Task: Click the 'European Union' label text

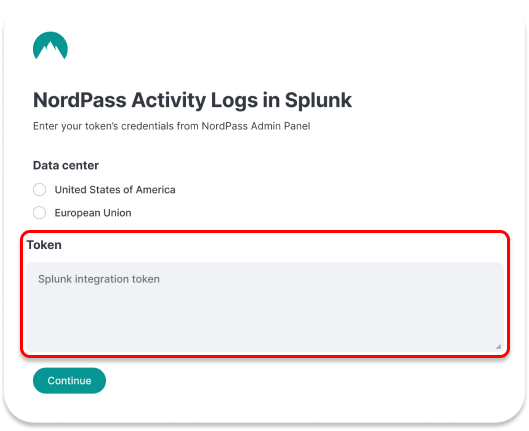Action: [93, 213]
